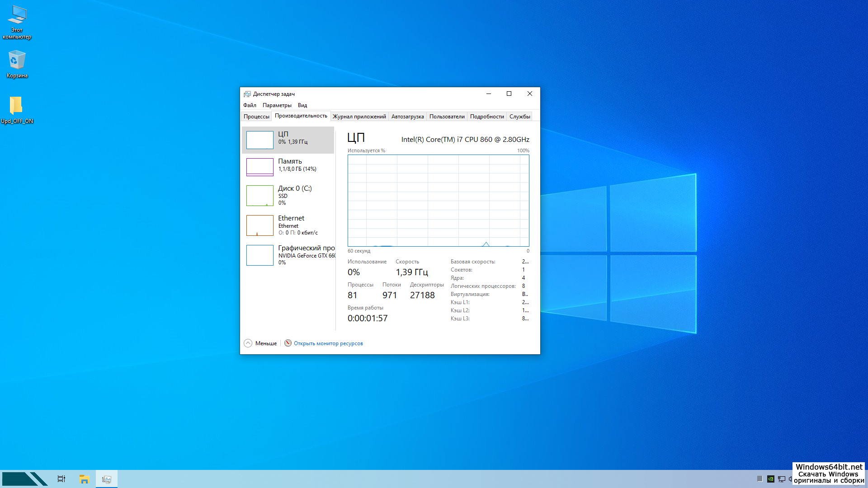Open Task View from the taskbar
The image size is (868, 488).
pos(61,479)
